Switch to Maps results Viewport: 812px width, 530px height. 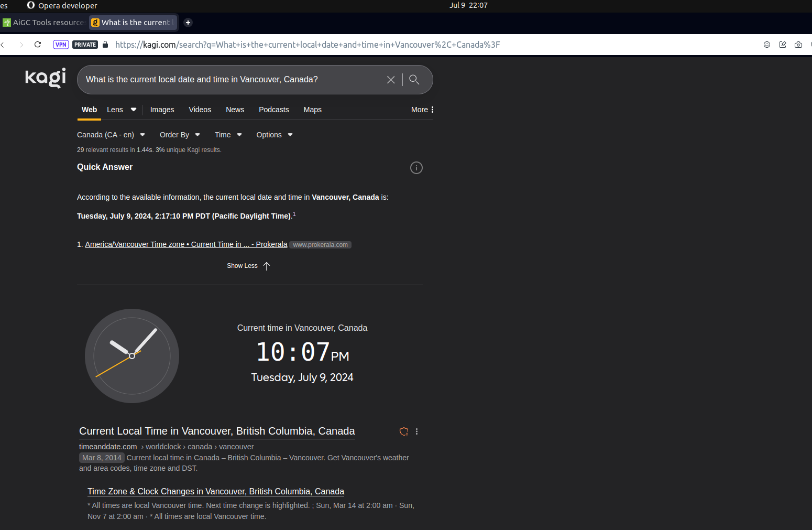coord(313,110)
